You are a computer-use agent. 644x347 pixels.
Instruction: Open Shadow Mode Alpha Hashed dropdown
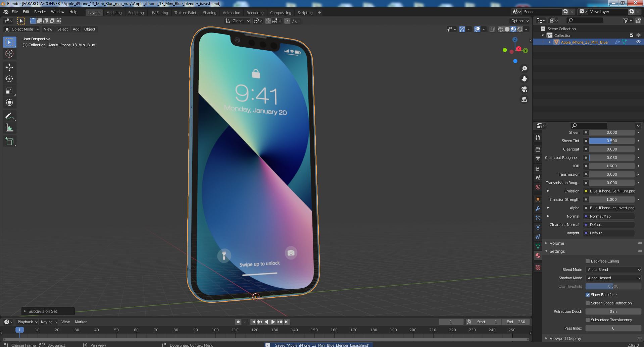[613, 278]
